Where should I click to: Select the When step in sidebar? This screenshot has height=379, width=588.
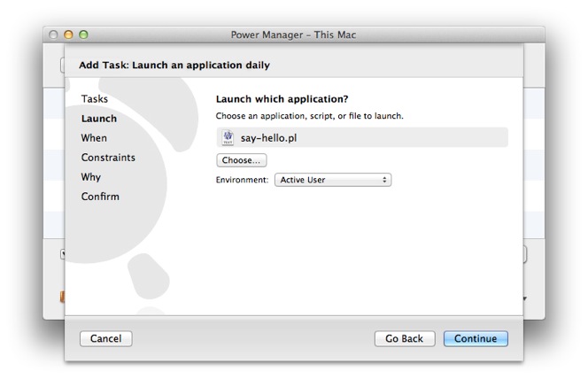pyautogui.click(x=94, y=138)
